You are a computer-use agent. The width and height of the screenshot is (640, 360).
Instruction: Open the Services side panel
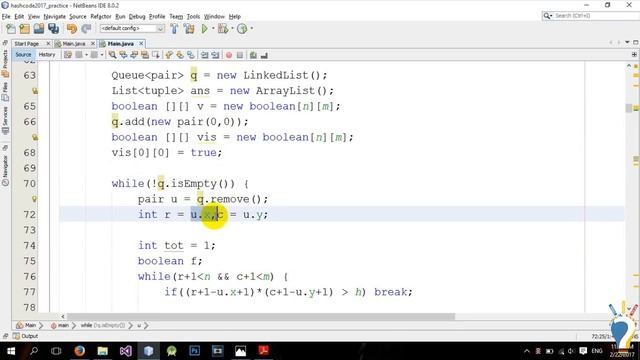tap(5, 120)
